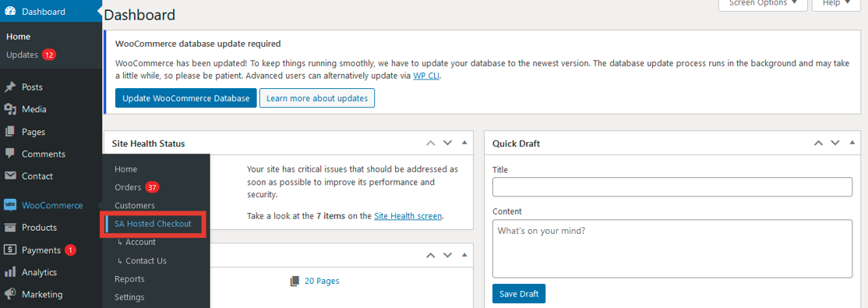Image resolution: width=868 pixels, height=308 pixels.
Task: Click the Dashboard gauge icon
Action: [10, 12]
